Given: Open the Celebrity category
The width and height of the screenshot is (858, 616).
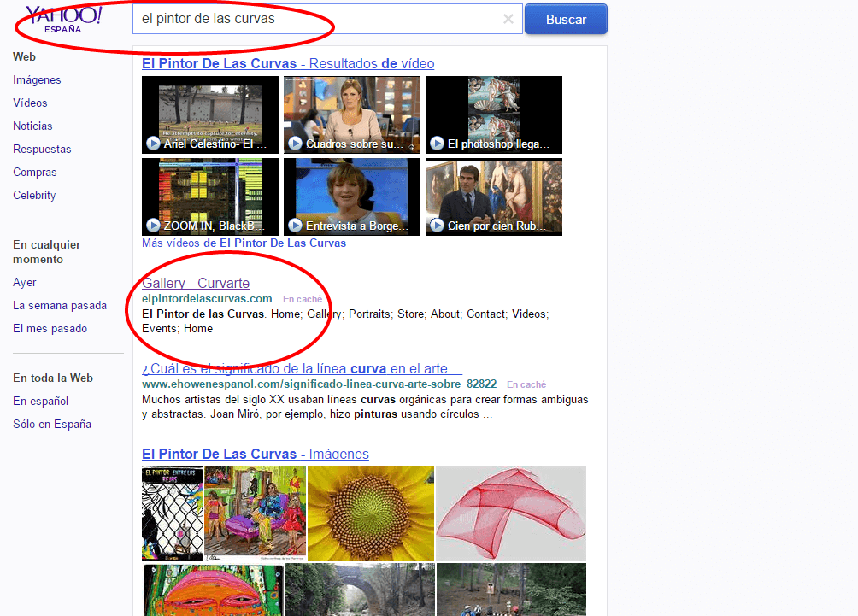Looking at the screenshot, I should coord(34,195).
